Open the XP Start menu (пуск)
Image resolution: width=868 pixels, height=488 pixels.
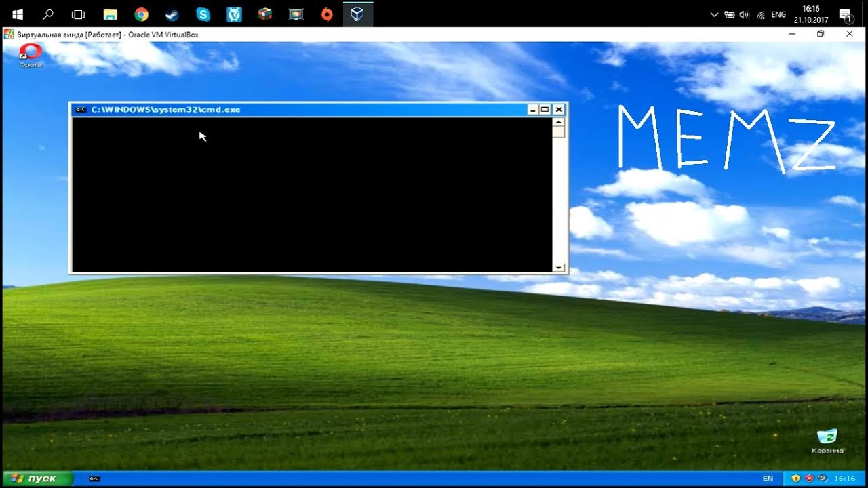click(37, 479)
